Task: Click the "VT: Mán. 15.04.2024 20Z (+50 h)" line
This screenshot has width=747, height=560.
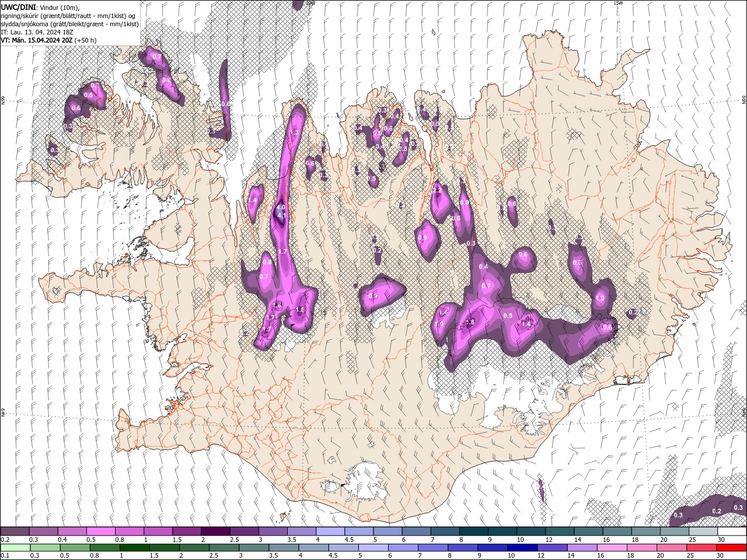Action: point(49,40)
